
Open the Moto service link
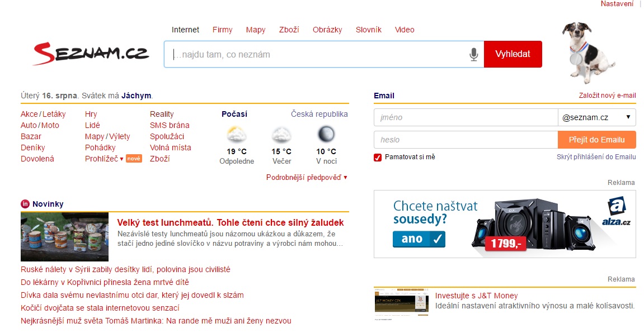pos(50,125)
